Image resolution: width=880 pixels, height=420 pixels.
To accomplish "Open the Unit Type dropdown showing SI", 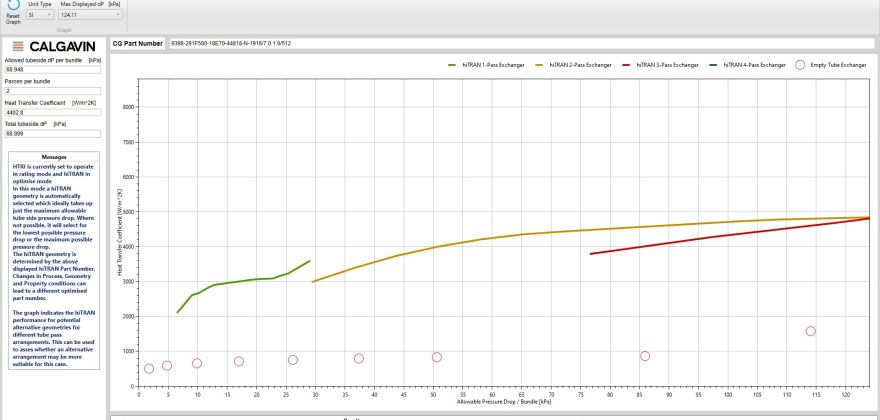I will pos(40,15).
